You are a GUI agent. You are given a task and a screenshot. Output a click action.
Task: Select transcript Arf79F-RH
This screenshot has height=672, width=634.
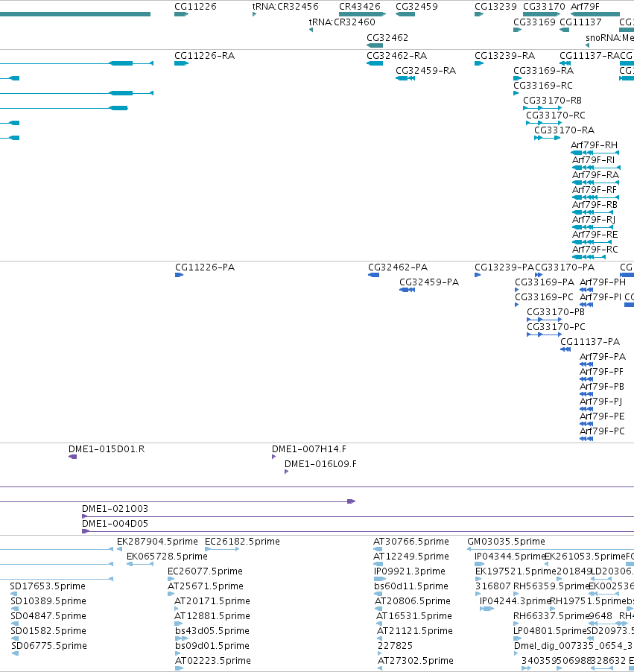[595, 153]
